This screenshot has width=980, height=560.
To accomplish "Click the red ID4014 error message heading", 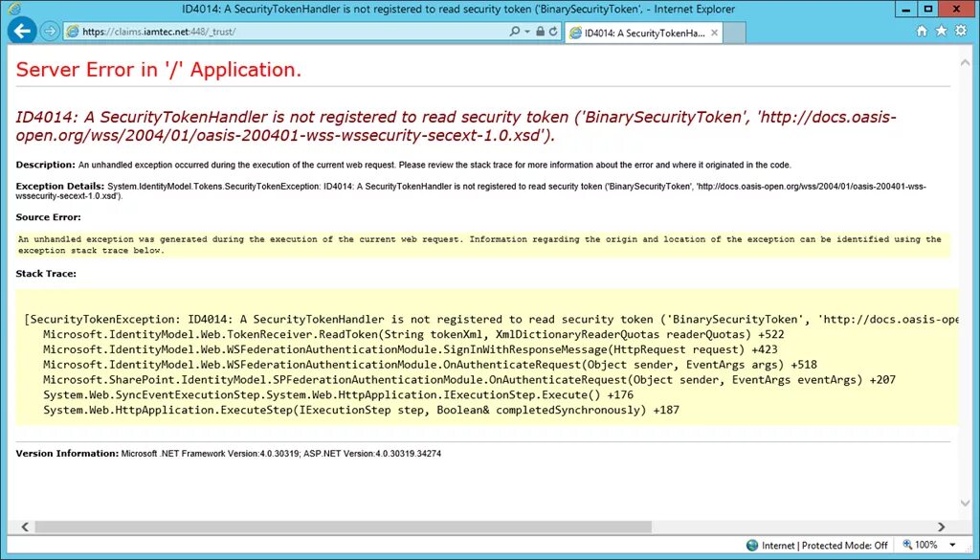I will click(456, 126).
